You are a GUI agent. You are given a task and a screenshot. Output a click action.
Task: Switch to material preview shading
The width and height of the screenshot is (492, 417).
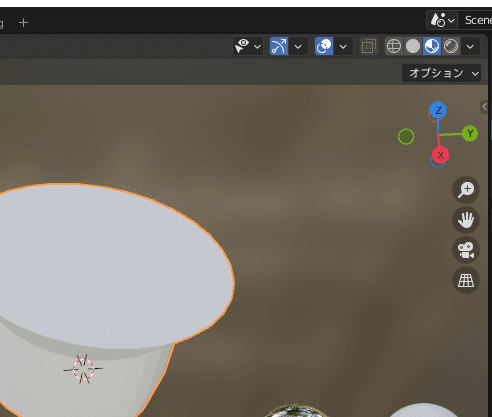click(432, 46)
